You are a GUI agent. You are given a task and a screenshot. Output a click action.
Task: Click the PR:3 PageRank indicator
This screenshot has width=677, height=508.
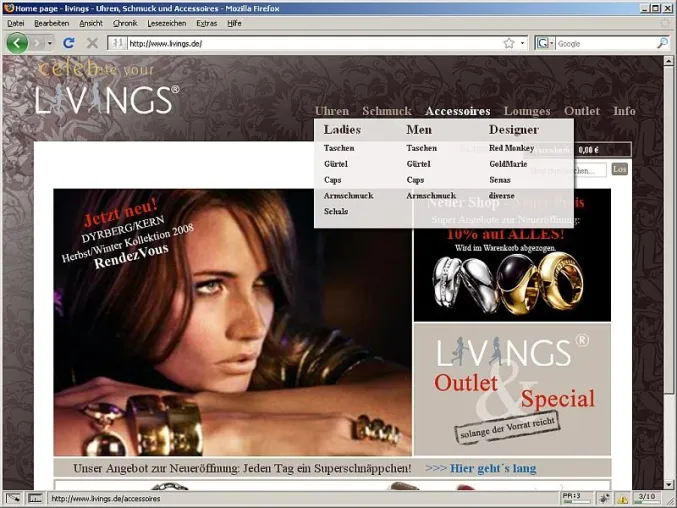coord(576,498)
